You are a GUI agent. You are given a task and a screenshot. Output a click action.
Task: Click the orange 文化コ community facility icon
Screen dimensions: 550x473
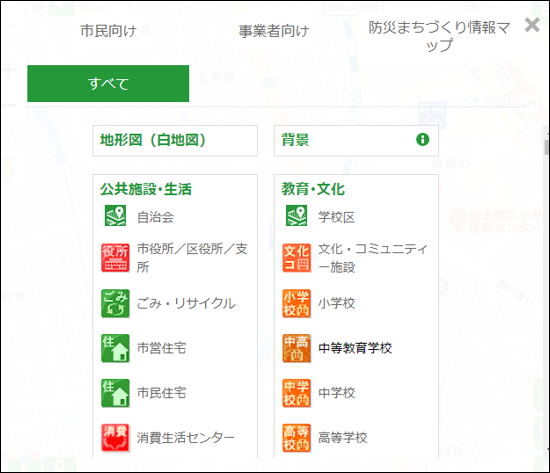click(x=297, y=258)
